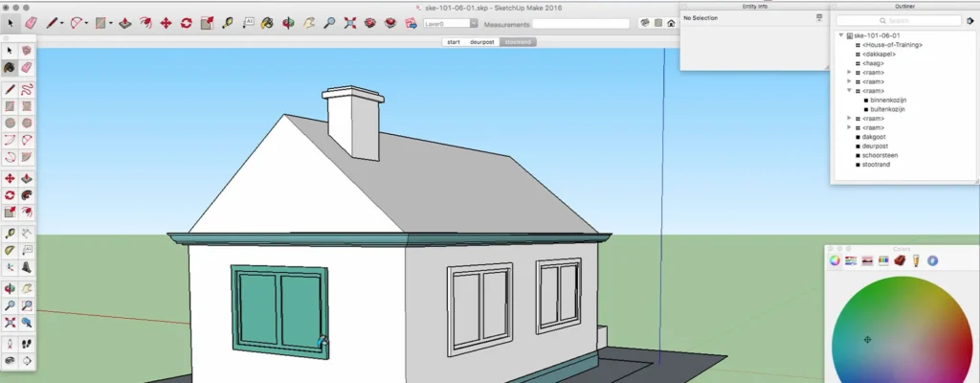980x383 pixels.
Task: Select the Tape Measure tool
Action: 226,22
